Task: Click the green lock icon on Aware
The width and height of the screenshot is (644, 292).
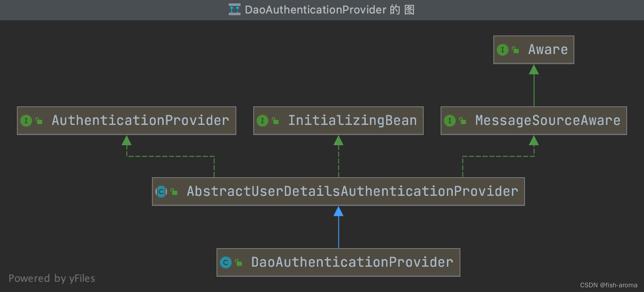Action: [x=515, y=50]
